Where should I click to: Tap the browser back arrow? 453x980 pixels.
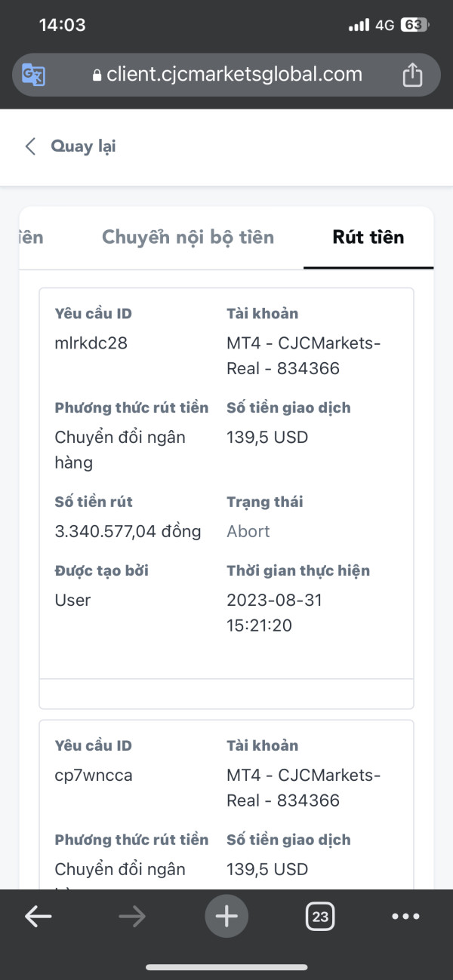tap(38, 917)
